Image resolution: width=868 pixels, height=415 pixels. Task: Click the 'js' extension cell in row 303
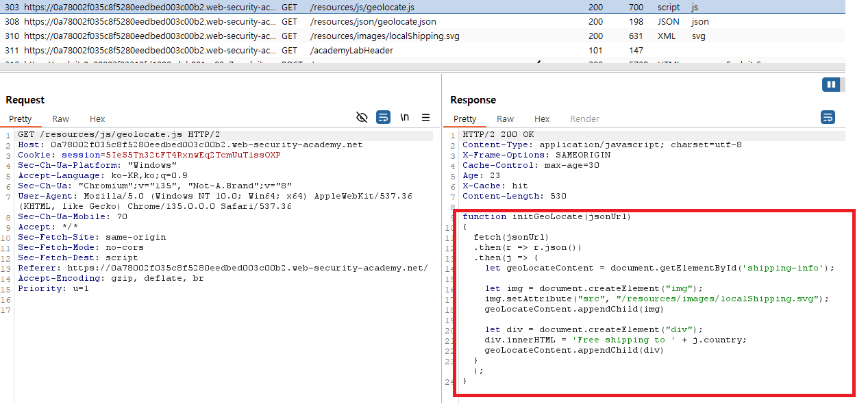point(695,7)
